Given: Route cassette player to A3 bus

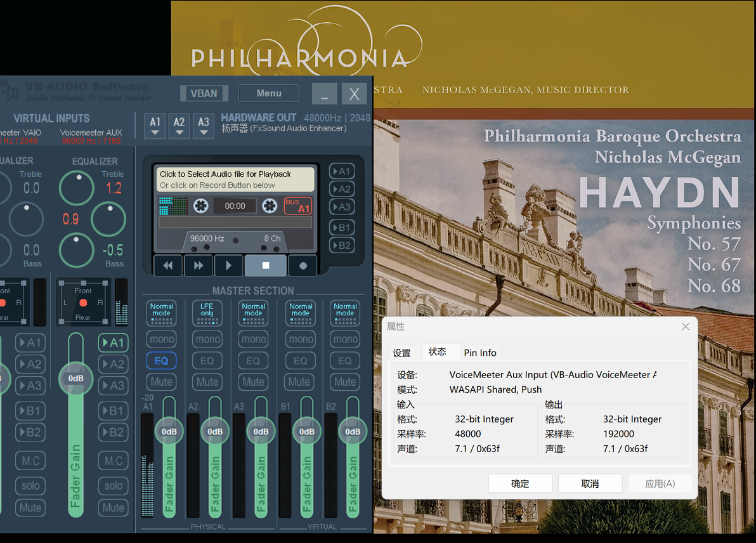Looking at the screenshot, I should click(342, 207).
